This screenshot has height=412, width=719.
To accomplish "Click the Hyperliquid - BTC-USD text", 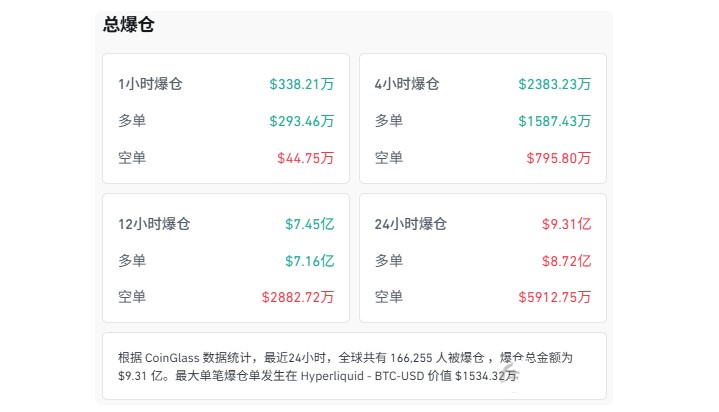I will (x=362, y=376).
